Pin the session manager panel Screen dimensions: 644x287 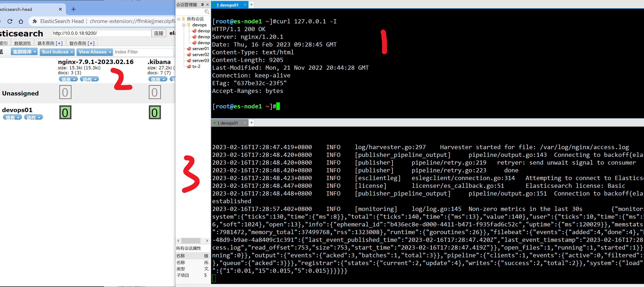point(202,5)
